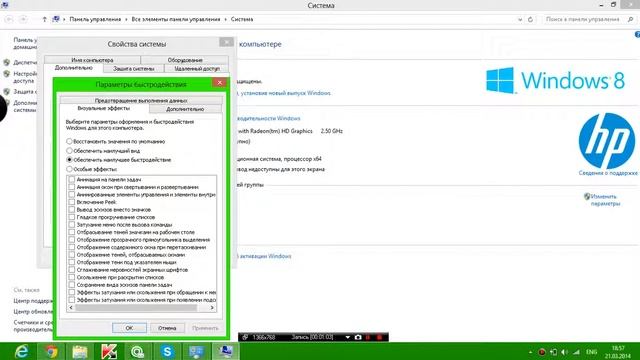The height and width of the screenshot is (360, 640).
Task: Take a snapshot with recorder camera icon
Action: coord(358,337)
